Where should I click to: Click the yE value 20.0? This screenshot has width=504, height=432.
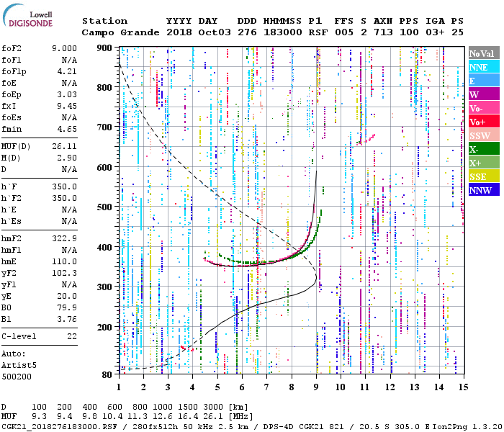67,297
